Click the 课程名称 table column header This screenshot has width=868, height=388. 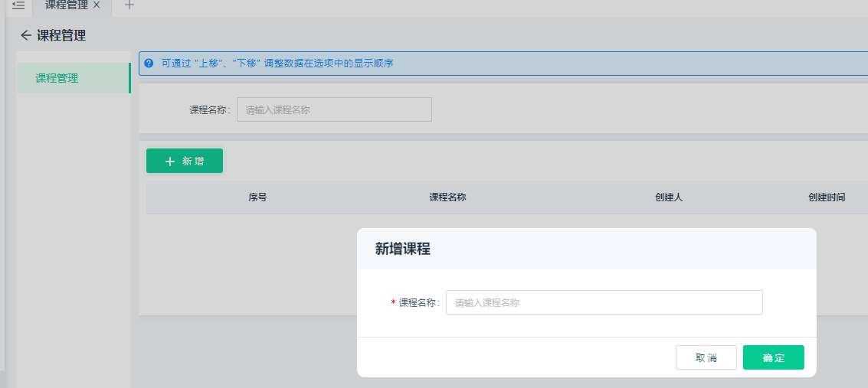pyautogui.click(x=447, y=197)
